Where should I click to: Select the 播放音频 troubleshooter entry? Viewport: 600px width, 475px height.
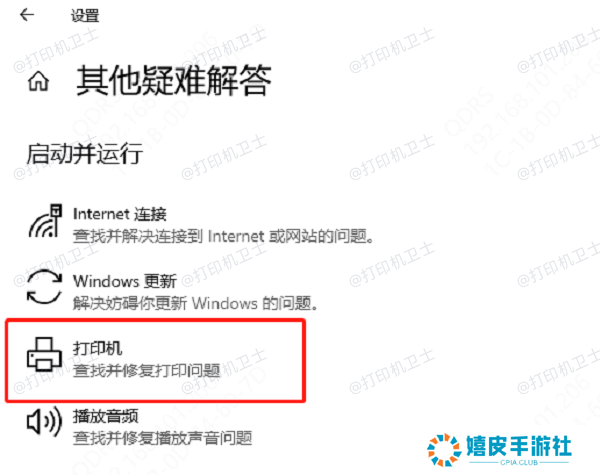140,427
